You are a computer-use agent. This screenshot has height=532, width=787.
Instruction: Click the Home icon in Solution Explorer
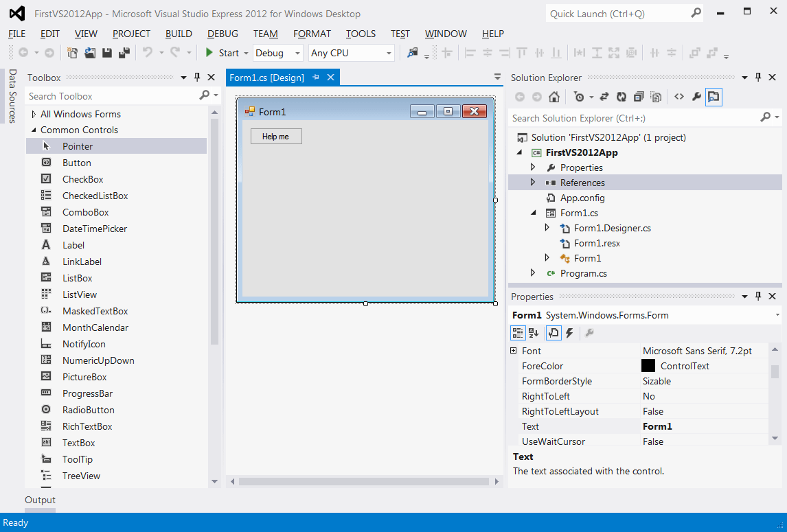point(554,97)
